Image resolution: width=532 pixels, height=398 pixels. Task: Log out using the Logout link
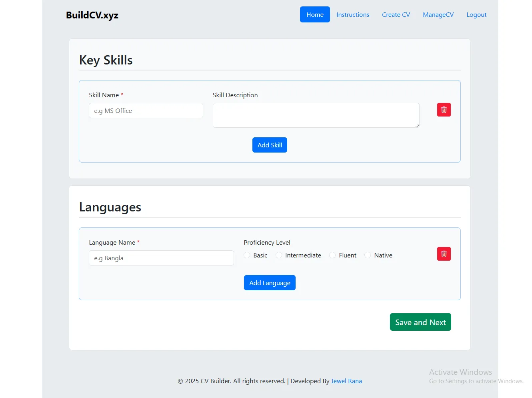tap(476, 15)
